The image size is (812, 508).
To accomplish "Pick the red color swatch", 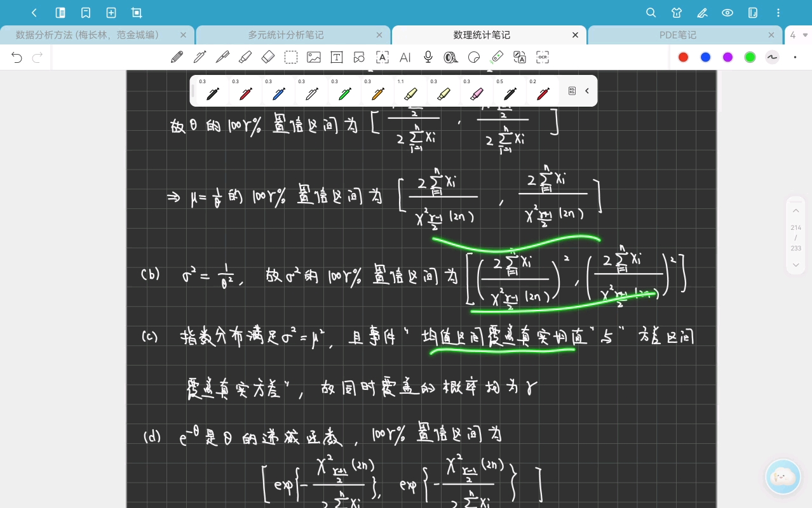I will tap(683, 57).
